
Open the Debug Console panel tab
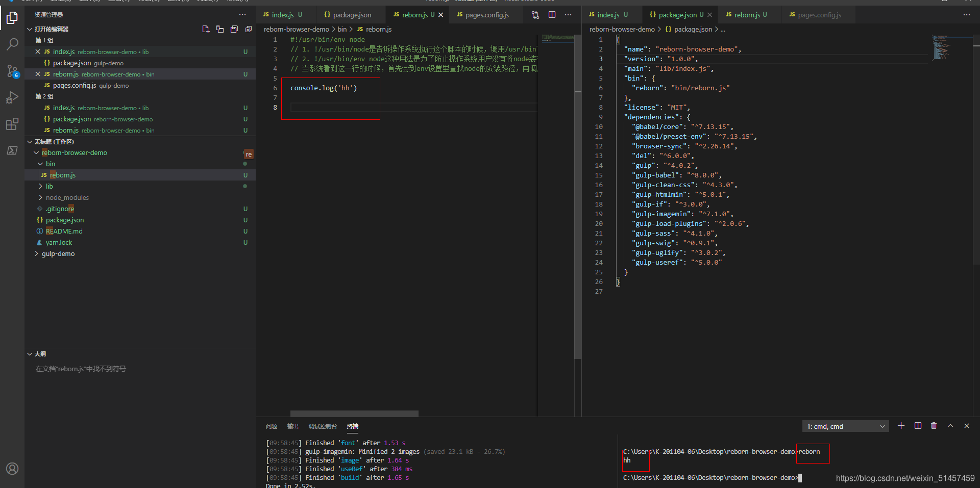(323, 426)
